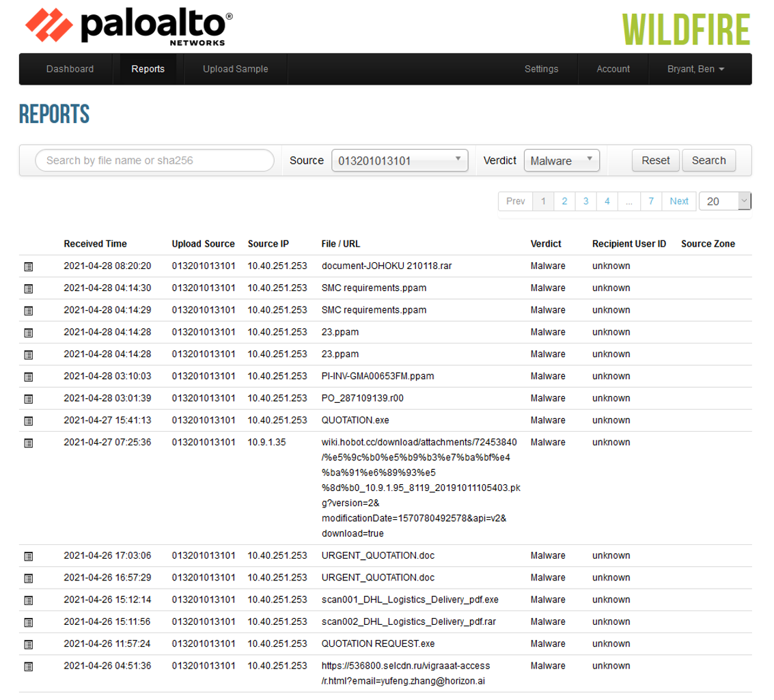Go to page 7 of results
Screen dimensions: 774x700
[x=651, y=201]
